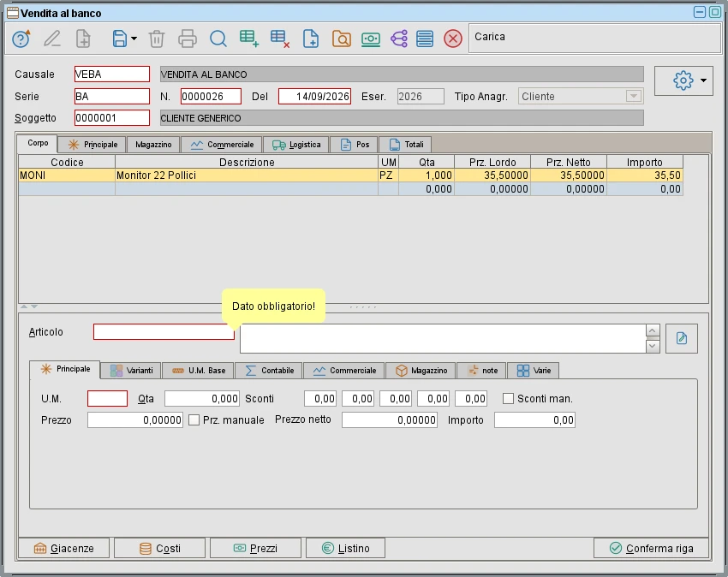Click the Importo 35,50 cell

point(644,175)
